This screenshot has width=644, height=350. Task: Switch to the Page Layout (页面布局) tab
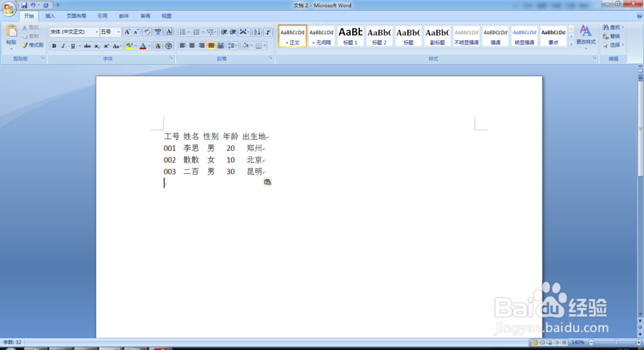[77, 16]
